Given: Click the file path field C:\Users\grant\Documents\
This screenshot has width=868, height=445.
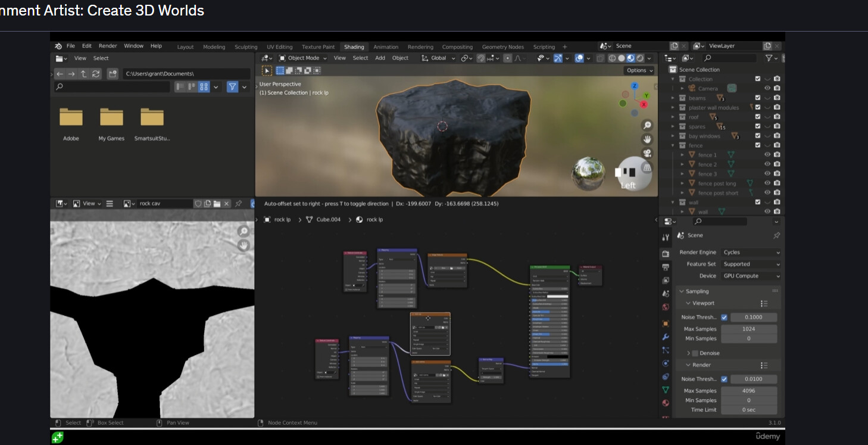Looking at the screenshot, I should pyautogui.click(x=186, y=74).
